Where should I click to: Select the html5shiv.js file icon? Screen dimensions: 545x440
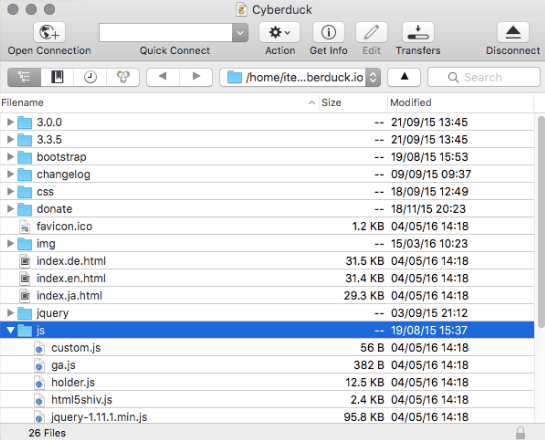pyautogui.click(x=39, y=400)
